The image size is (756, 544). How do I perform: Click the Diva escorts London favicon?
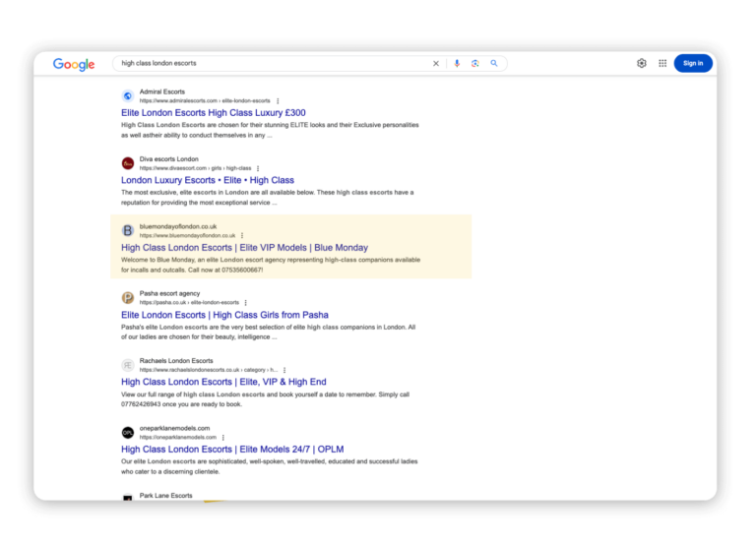click(128, 163)
